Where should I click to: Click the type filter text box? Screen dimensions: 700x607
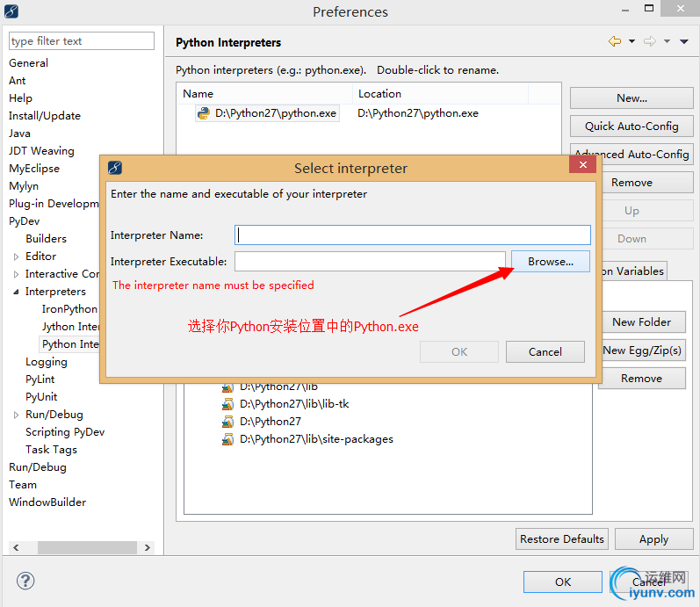point(82,41)
